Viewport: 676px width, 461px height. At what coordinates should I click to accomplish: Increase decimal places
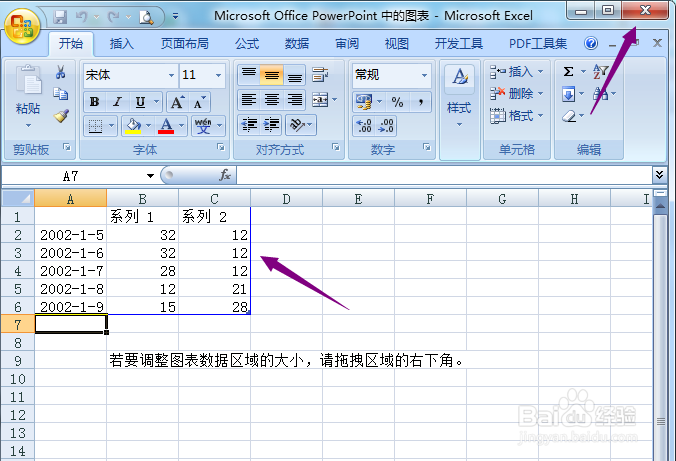(364, 125)
